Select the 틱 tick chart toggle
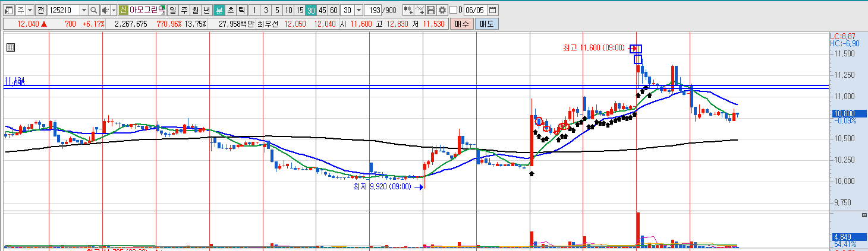Viewport: 868px width, 251px height. (241, 10)
